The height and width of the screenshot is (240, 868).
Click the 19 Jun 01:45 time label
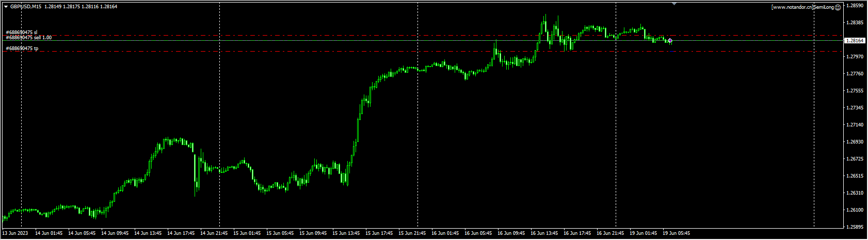tap(643, 233)
